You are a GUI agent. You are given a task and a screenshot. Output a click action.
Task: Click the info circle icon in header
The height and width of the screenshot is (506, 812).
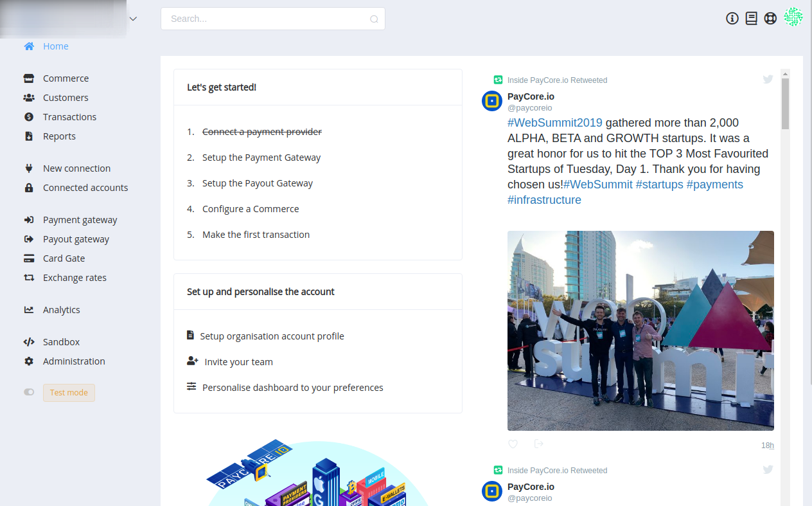click(732, 19)
